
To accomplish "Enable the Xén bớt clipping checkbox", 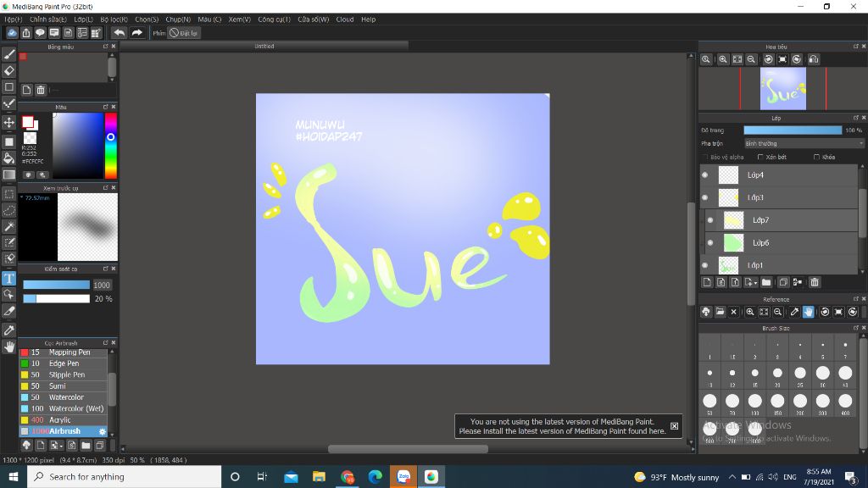I will pyautogui.click(x=760, y=157).
